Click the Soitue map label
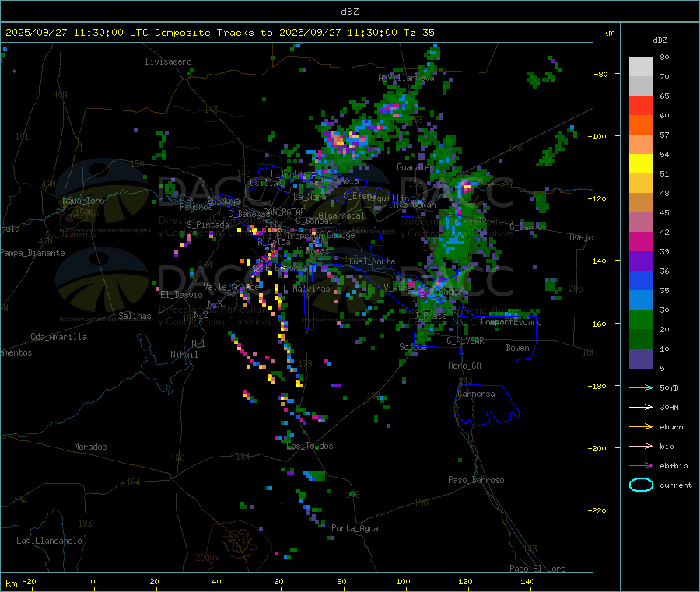Screen dimensions: 700x592 413,347
